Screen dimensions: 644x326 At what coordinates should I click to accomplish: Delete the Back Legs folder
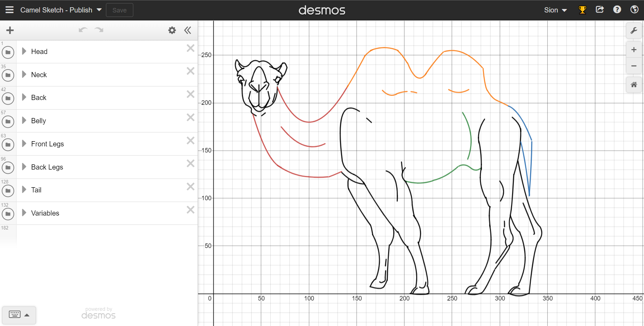(190, 163)
